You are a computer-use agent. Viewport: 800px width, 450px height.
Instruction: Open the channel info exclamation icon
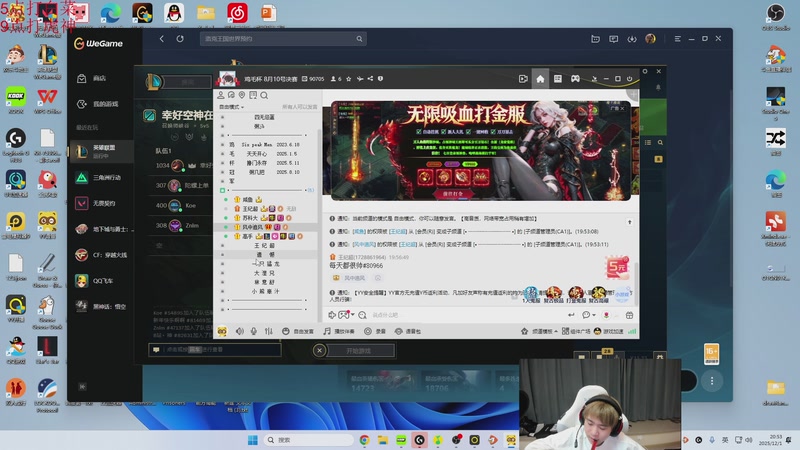[380, 79]
